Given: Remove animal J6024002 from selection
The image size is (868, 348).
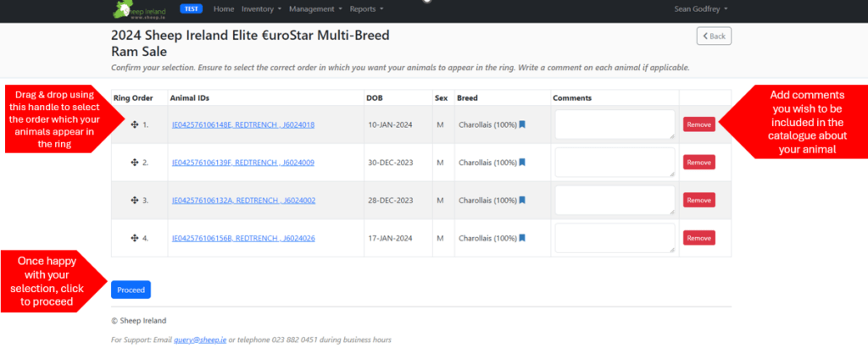Looking at the screenshot, I should click(x=699, y=200).
